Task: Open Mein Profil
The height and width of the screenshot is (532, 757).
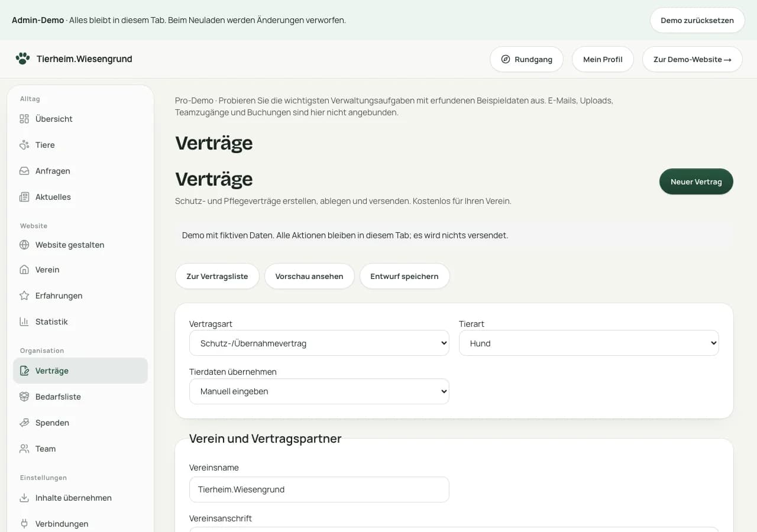Action: 603,59
